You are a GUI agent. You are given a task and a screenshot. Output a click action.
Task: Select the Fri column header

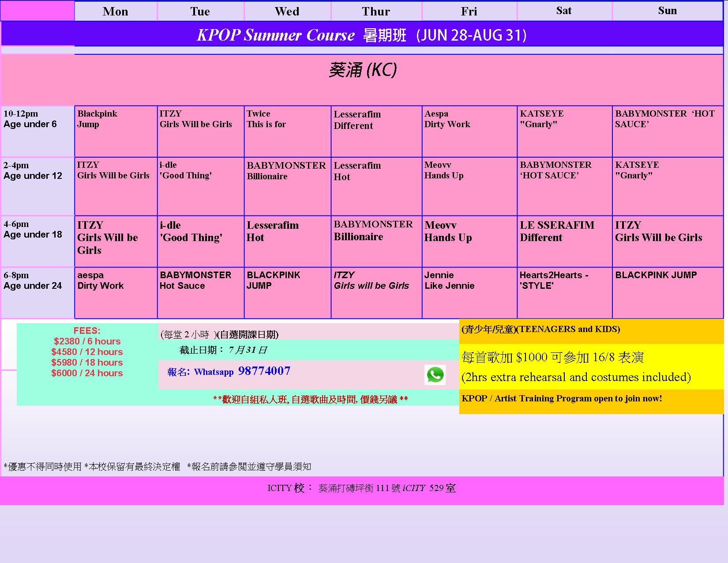[x=469, y=11]
